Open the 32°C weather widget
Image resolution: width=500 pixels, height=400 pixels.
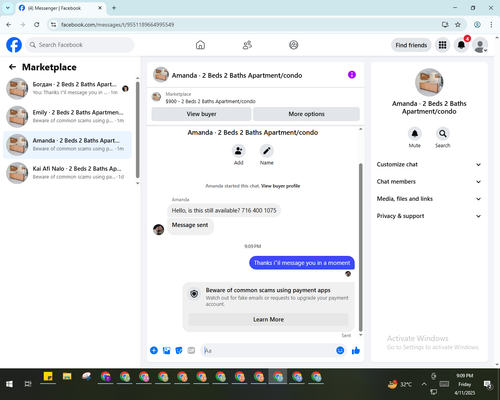pyautogui.click(x=400, y=384)
